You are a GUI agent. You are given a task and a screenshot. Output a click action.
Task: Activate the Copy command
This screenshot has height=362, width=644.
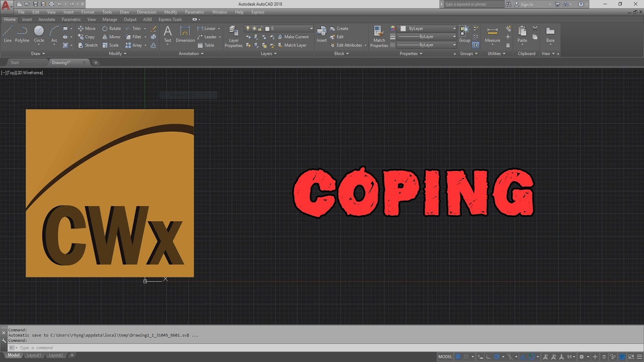pos(87,37)
